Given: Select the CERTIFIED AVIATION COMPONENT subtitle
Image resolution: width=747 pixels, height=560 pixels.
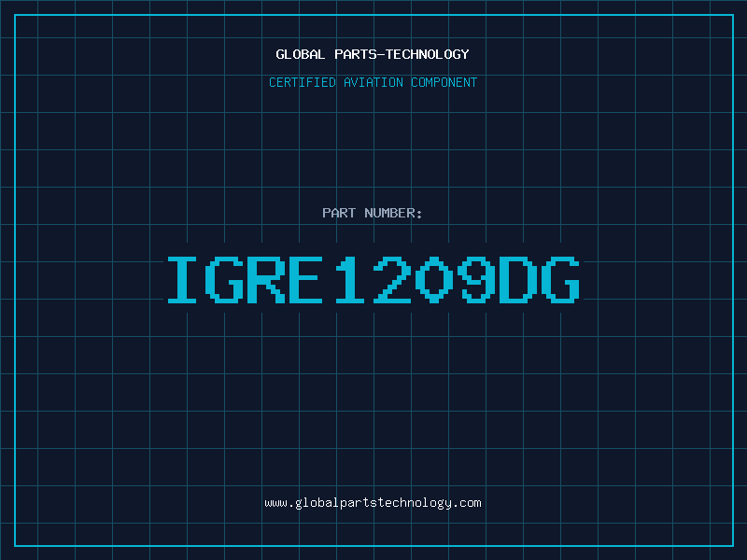Looking at the screenshot, I should pyautogui.click(x=373, y=82).
